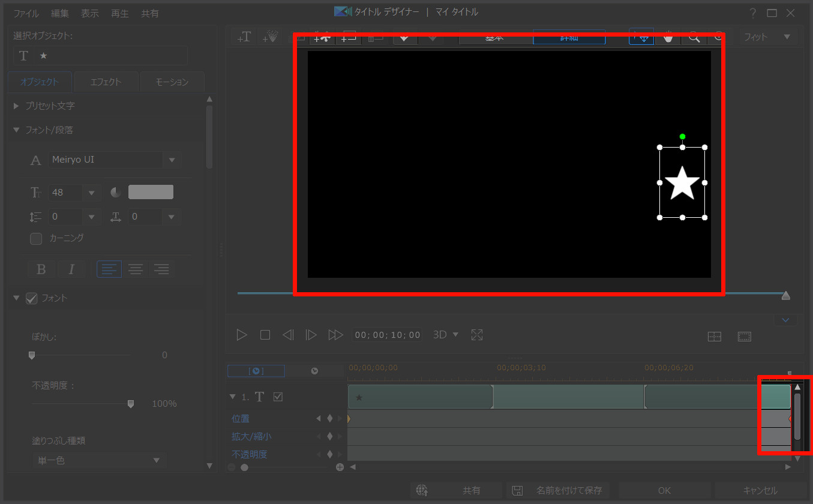Go to previous keyframe on 位置 track
813x504 pixels.
pyautogui.click(x=319, y=418)
